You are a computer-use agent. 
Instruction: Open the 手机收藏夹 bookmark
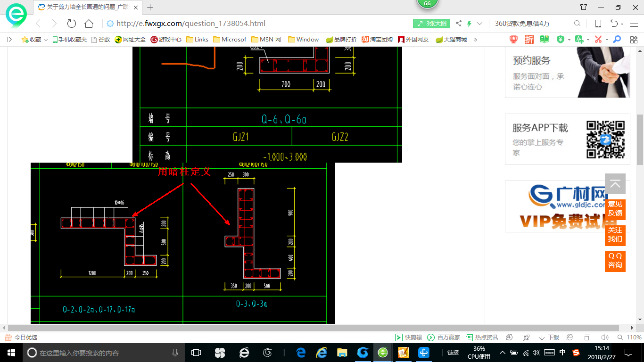point(69,40)
